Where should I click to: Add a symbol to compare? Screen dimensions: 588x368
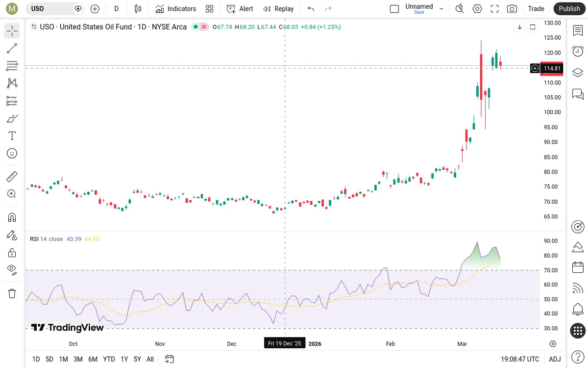[x=95, y=8]
